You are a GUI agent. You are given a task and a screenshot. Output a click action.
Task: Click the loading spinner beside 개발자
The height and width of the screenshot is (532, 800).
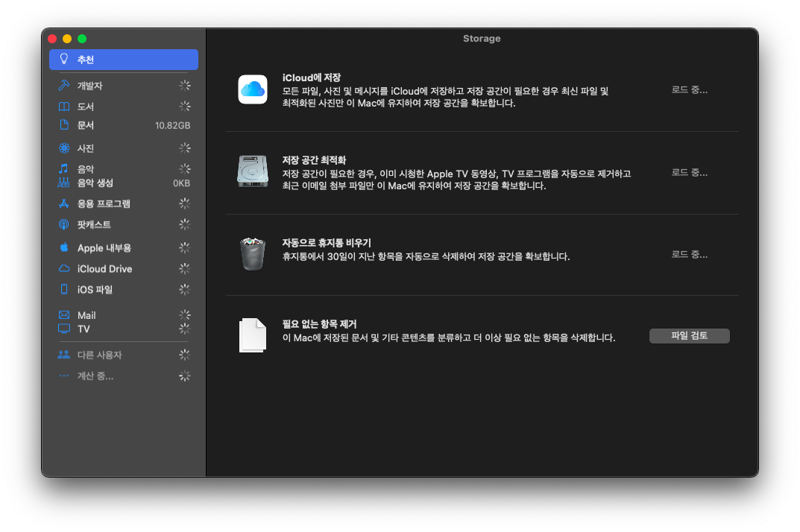tap(185, 85)
